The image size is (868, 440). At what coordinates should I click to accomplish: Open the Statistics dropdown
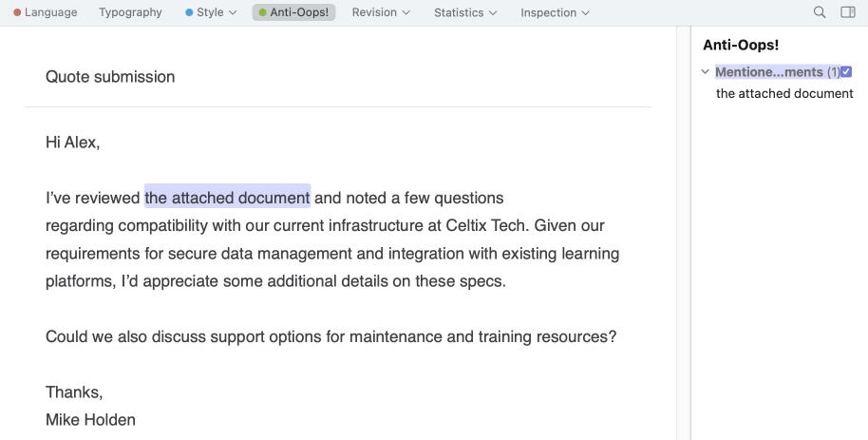[465, 12]
